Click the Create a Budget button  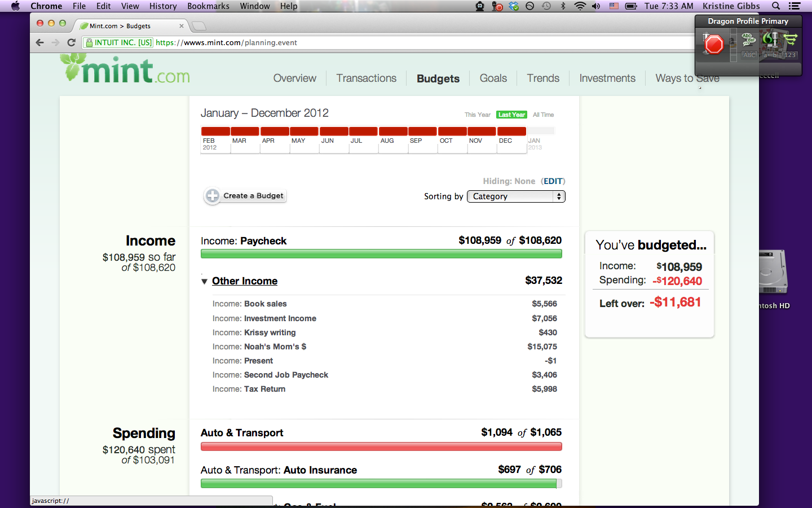245,196
